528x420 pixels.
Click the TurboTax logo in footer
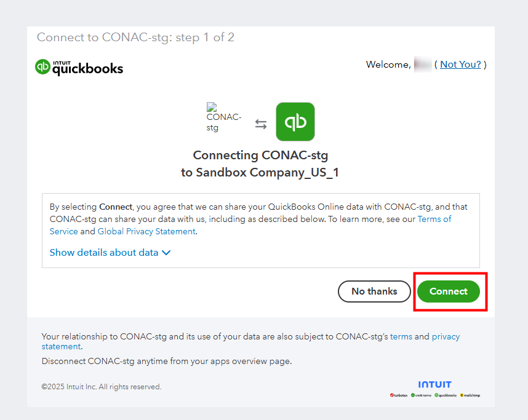coord(399,395)
